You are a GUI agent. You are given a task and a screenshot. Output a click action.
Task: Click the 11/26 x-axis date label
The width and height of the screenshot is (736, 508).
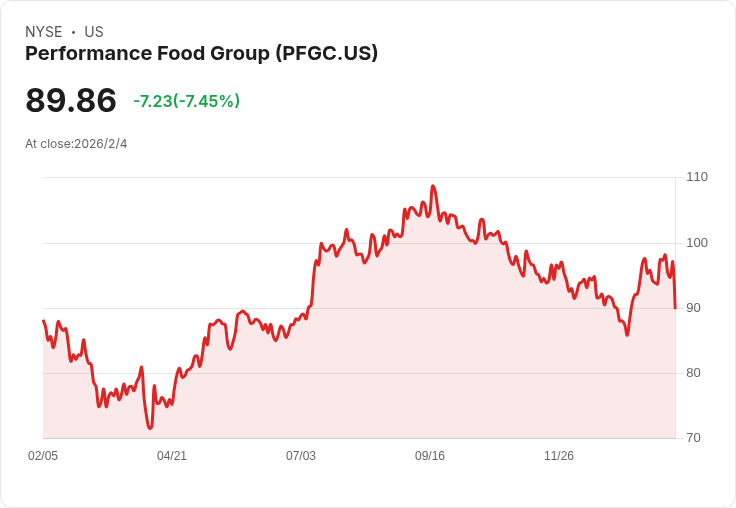coord(559,455)
